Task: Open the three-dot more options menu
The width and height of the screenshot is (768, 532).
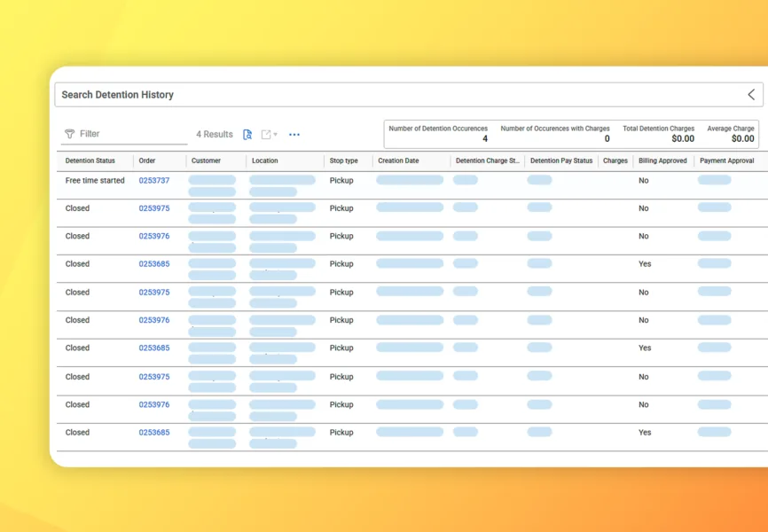Action: [294, 135]
